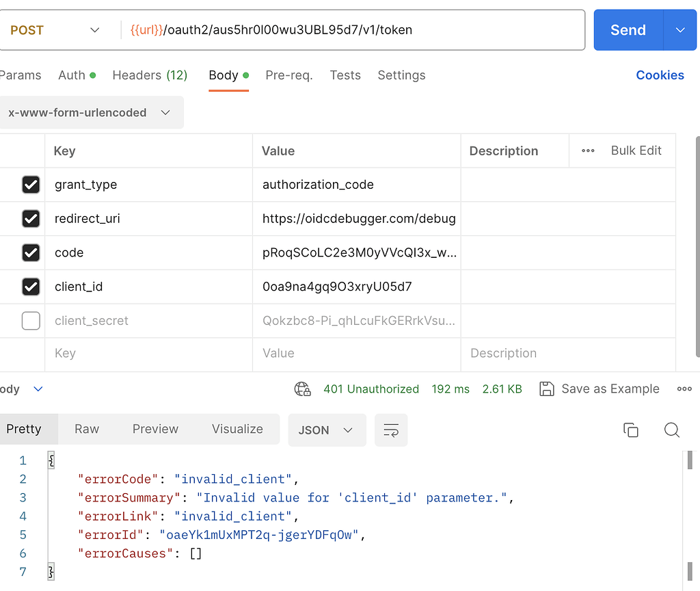Click the Save as Example disk icon
Viewport: 700px width, 591px height.
pos(547,389)
